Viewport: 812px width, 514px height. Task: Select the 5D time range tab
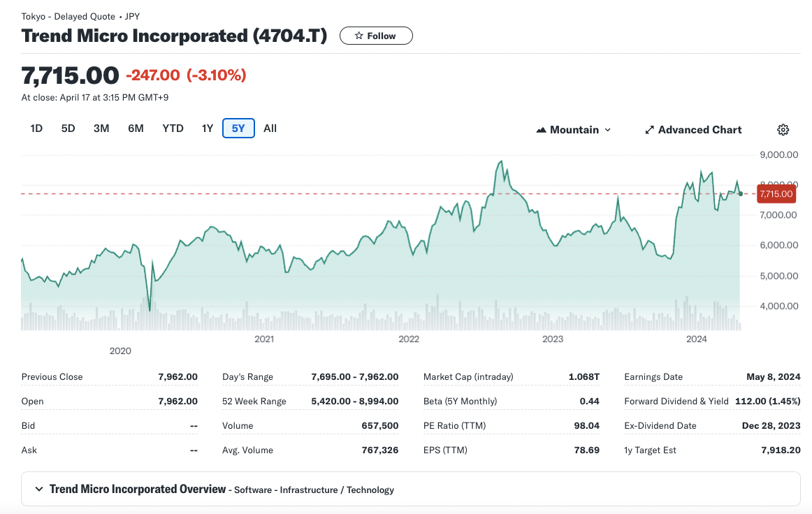coord(68,128)
